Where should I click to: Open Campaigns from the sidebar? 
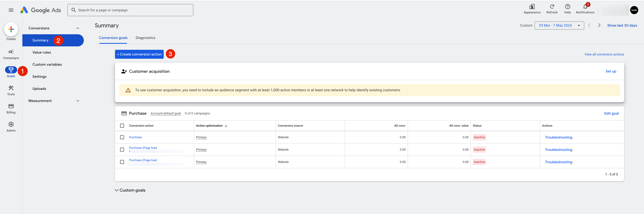11,54
